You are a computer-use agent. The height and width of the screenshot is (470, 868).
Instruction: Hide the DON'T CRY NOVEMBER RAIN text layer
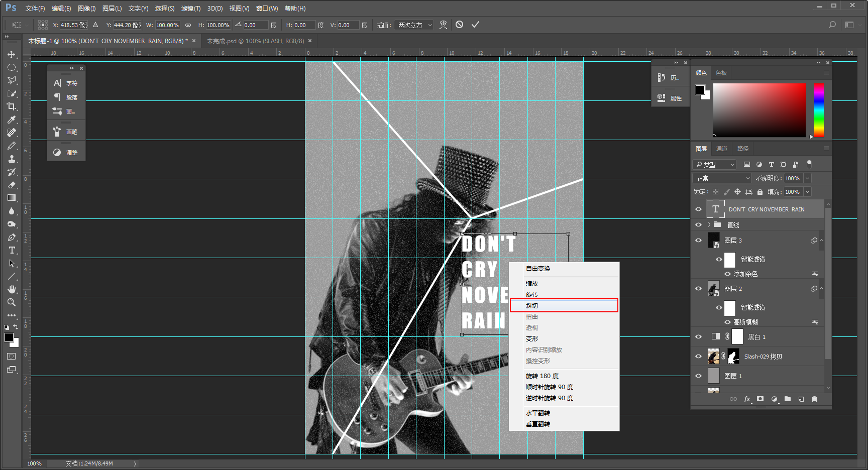(698, 209)
